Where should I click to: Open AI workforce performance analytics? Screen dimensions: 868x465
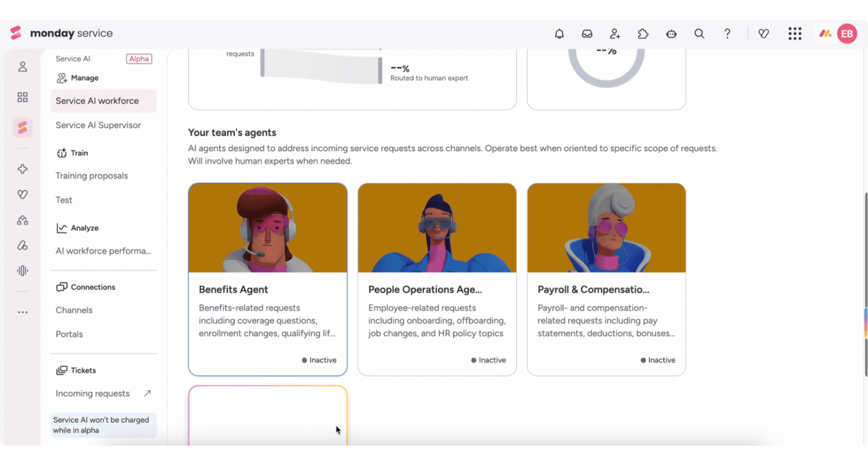coord(104,251)
